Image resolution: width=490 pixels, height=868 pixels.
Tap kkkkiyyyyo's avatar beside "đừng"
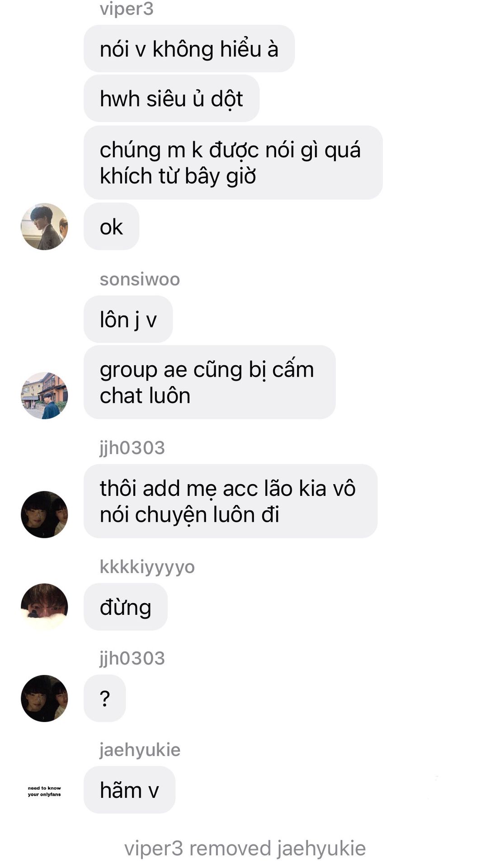(44, 607)
